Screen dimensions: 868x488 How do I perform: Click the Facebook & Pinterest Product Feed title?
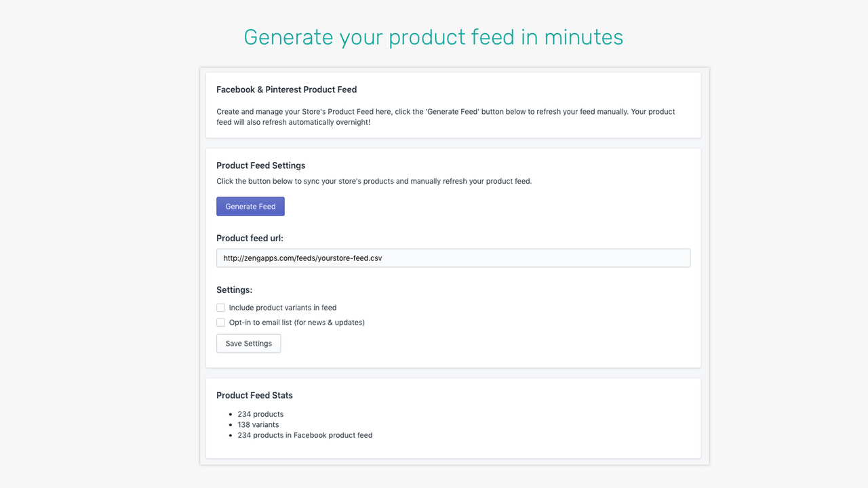click(287, 89)
